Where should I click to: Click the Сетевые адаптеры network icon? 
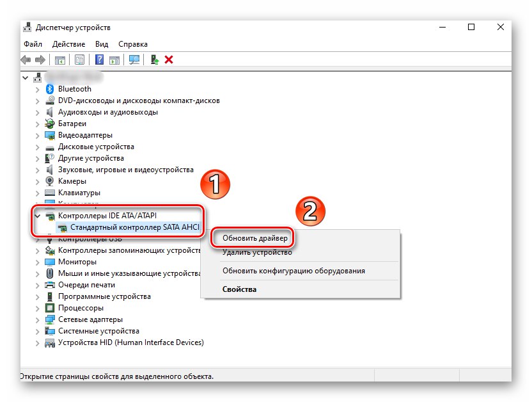50,319
